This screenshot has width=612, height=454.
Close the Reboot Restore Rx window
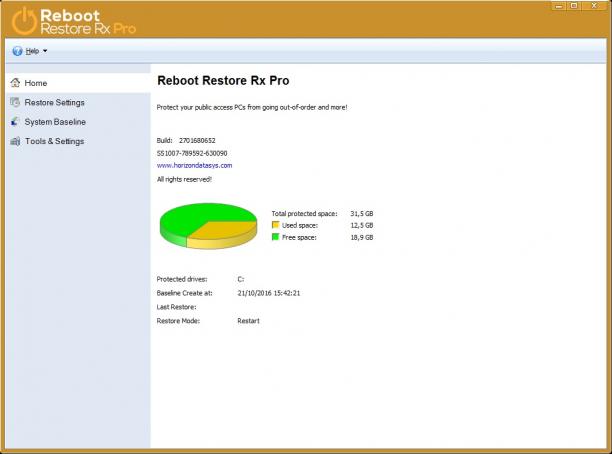[x=594, y=6]
